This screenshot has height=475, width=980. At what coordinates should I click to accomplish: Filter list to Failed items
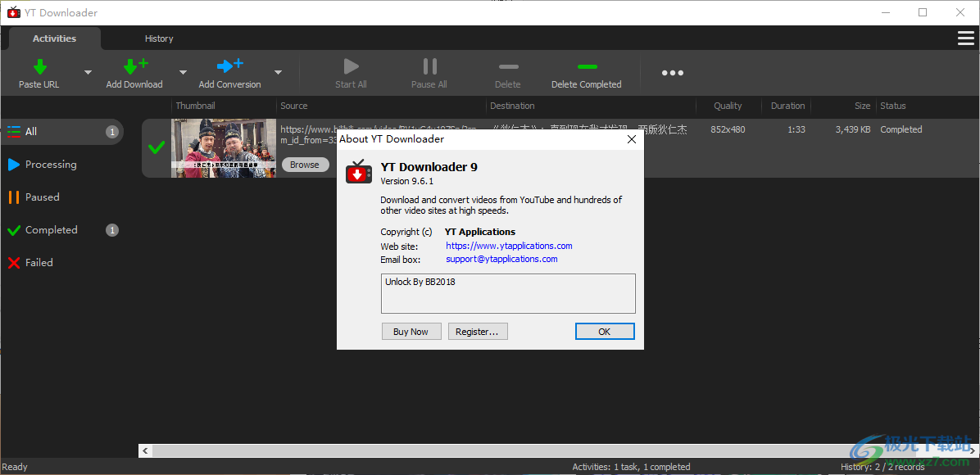39,262
